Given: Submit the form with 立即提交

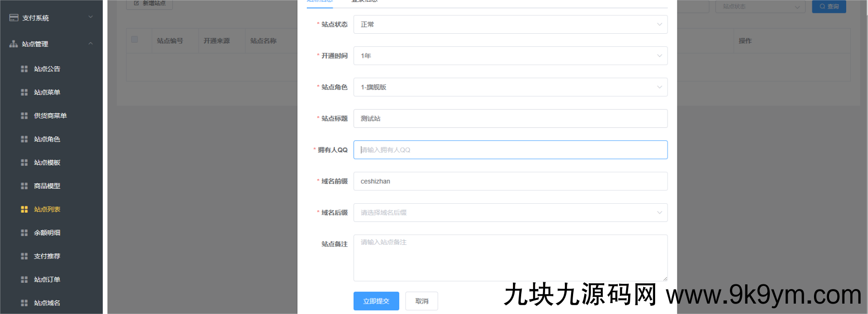Looking at the screenshot, I should tap(376, 301).
